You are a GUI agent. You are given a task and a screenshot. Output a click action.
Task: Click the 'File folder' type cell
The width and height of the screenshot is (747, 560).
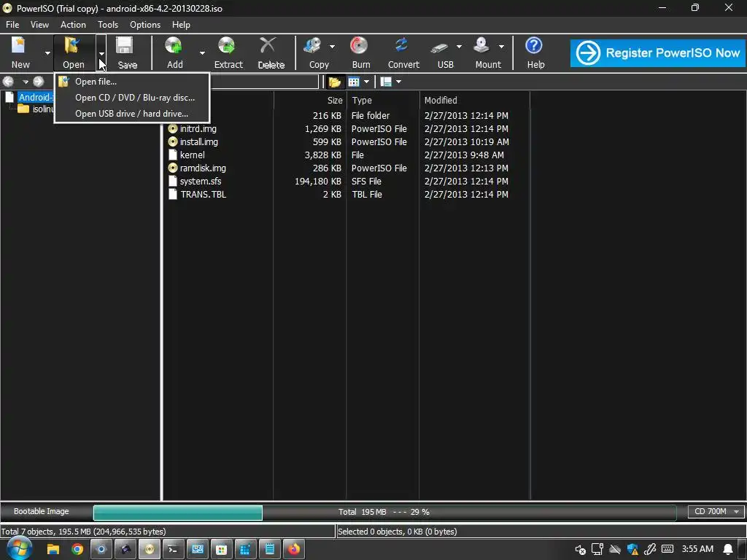(x=370, y=116)
